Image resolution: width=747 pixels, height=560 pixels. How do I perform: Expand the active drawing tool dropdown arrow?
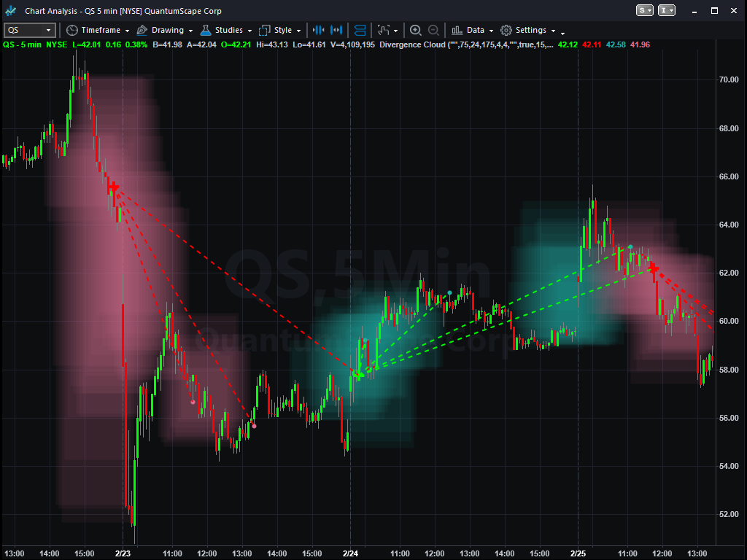[x=396, y=30]
